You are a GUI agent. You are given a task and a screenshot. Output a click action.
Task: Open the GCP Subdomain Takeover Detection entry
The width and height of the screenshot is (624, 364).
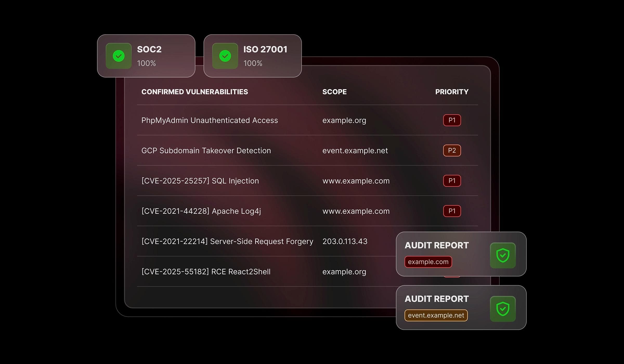pos(206,151)
